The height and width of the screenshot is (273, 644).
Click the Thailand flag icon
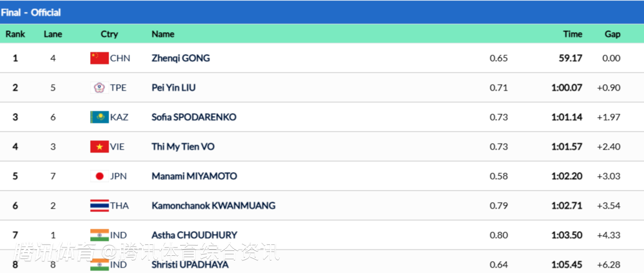click(99, 206)
